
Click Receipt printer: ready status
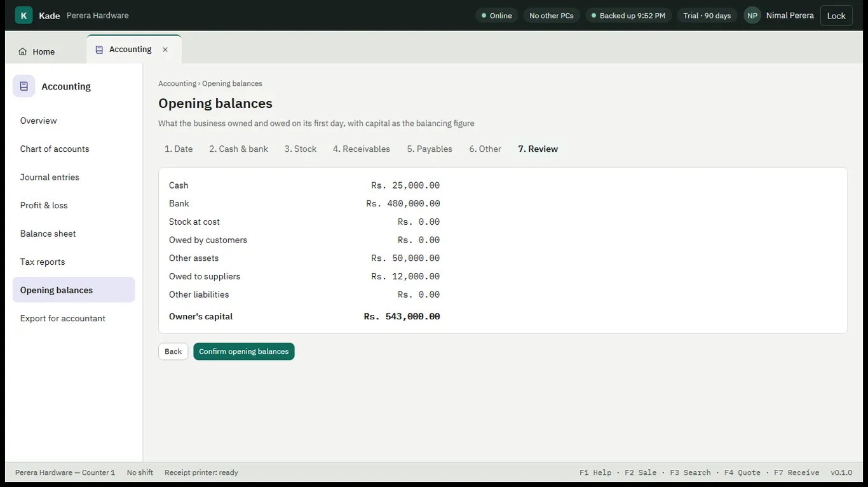(201, 472)
